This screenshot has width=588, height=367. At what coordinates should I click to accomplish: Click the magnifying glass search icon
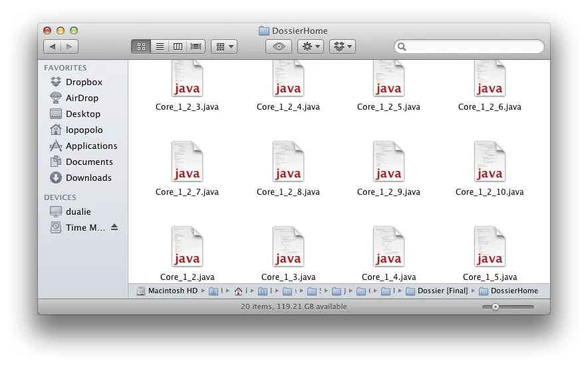[x=402, y=47]
